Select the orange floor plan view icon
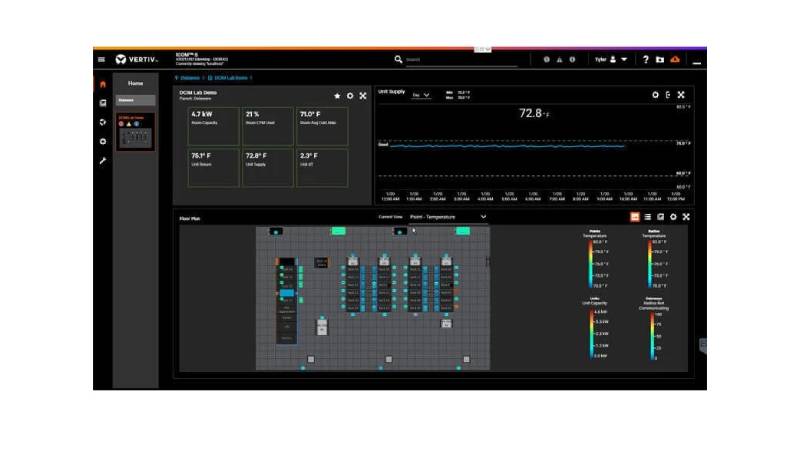 coord(635,217)
